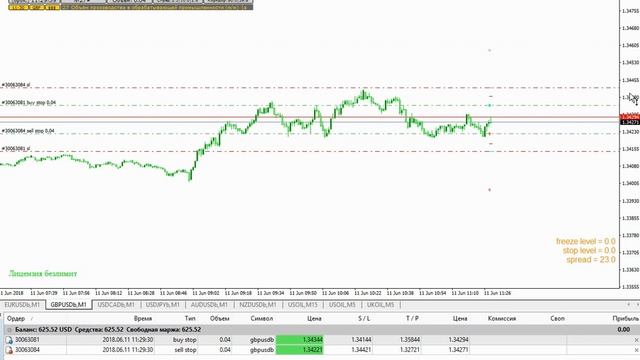Open the USDCADb,M1 chart tab
Screen dimensions: 640x360
116,305
